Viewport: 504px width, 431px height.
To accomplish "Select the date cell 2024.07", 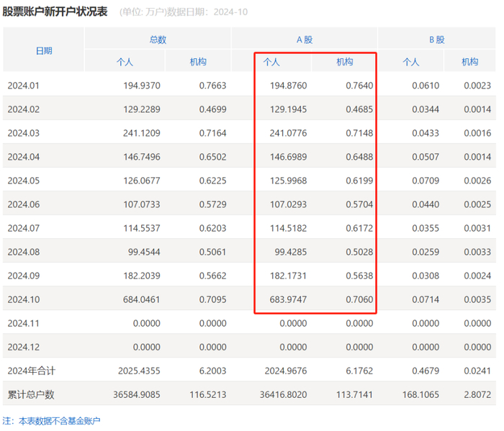I will [24, 228].
